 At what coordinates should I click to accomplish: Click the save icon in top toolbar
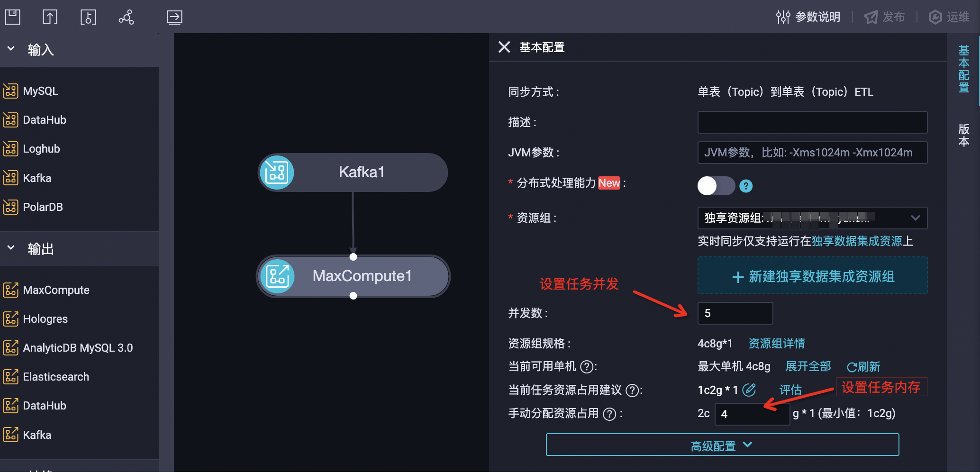pyautogui.click(x=12, y=17)
